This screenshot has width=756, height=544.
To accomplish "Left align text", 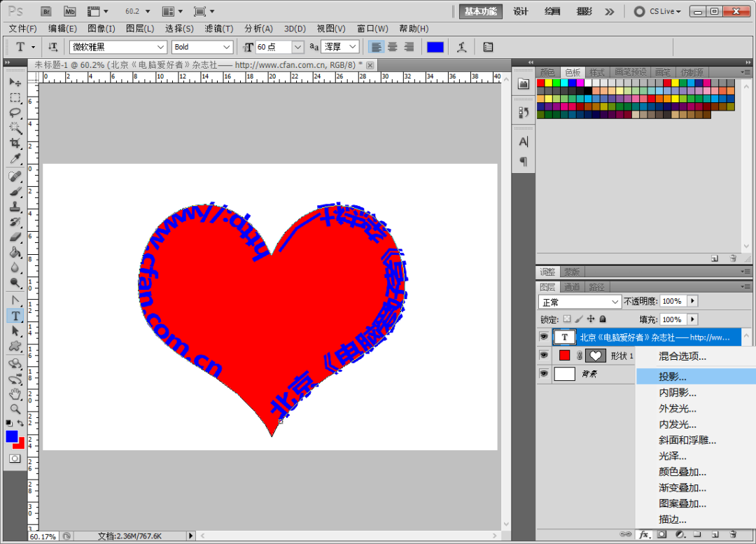I will pos(376,47).
